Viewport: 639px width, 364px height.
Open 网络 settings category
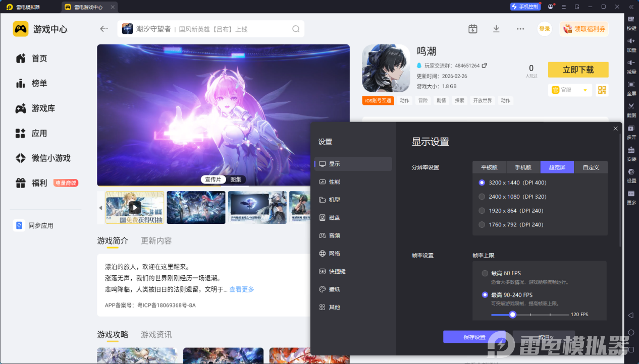point(353,254)
